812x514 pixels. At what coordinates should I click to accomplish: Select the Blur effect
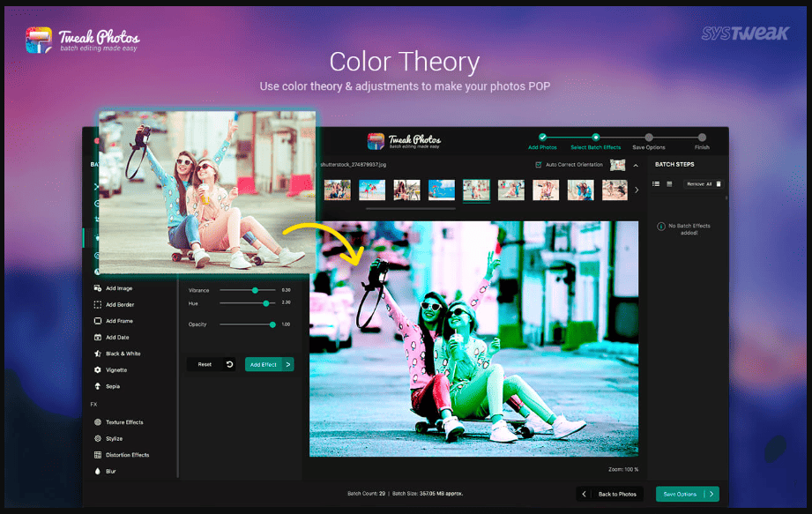[105, 471]
